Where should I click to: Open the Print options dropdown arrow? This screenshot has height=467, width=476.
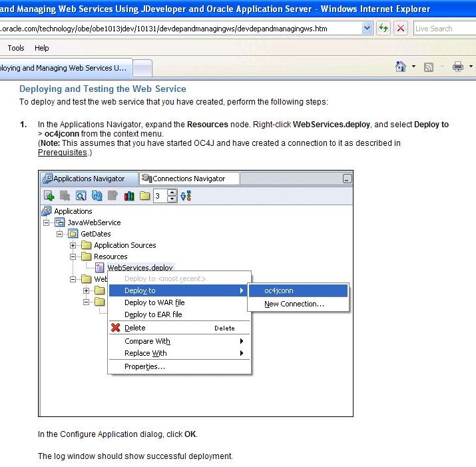[471, 66]
